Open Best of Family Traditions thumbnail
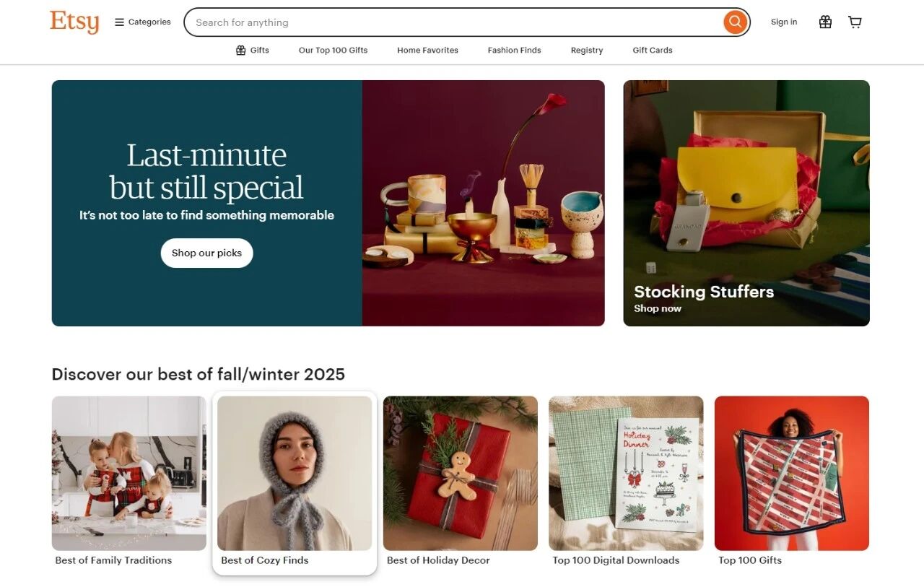Image resolution: width=924 pixels, height=587 pixels. coord(128,482)
